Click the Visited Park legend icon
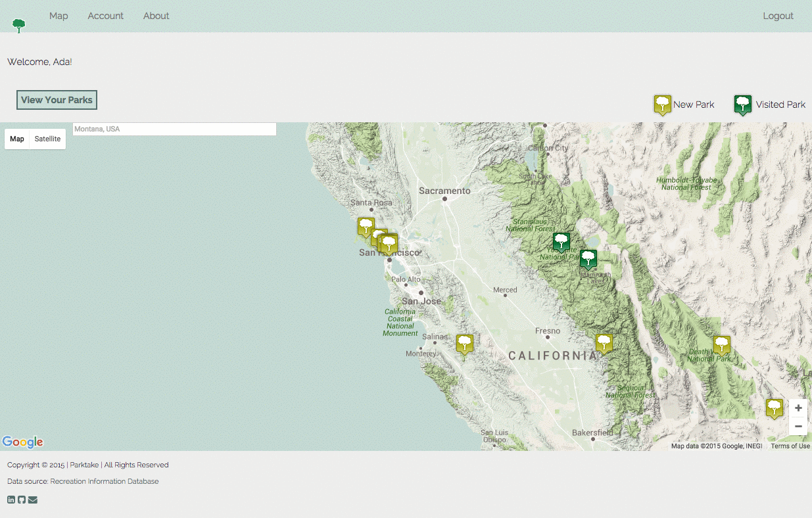 coord(743,105)
